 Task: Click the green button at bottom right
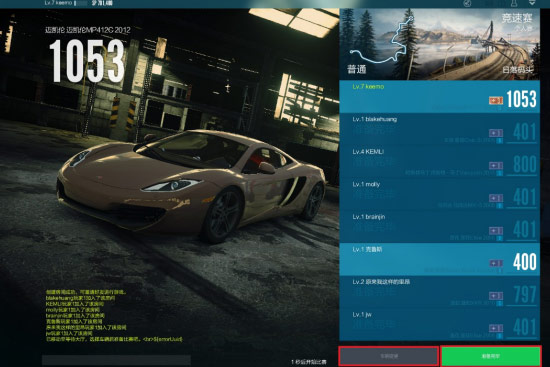point(491,356)
